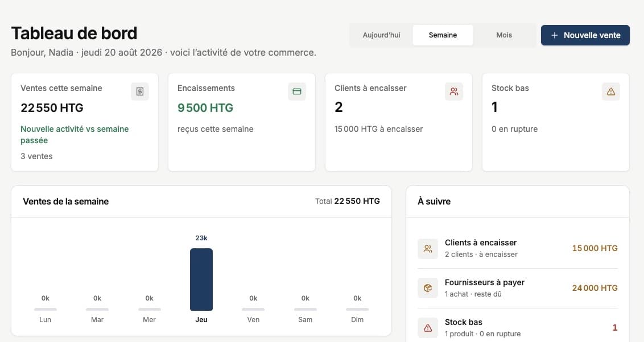Click the warning icon beside Stock bas in À suivre
The image size is (644, 342).
coord(428,328)
